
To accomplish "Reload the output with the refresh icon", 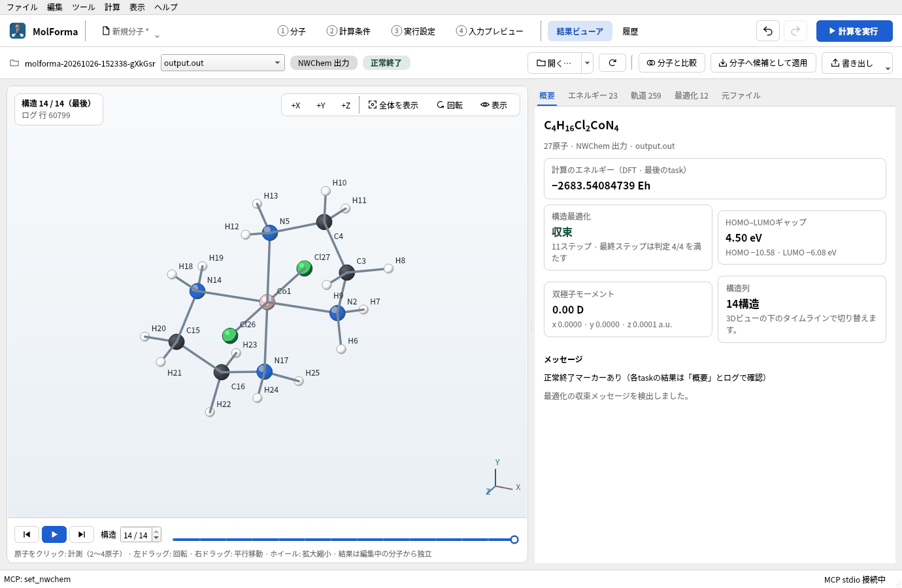I will (x=612, y=63).
